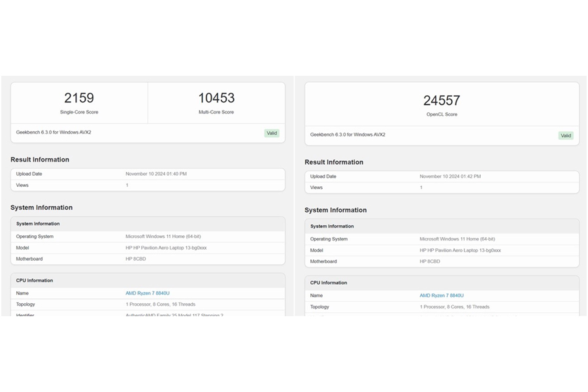588x392 pixels.
Task: Click the Model label on the CPU score page
Action: (x=22, y=248)
